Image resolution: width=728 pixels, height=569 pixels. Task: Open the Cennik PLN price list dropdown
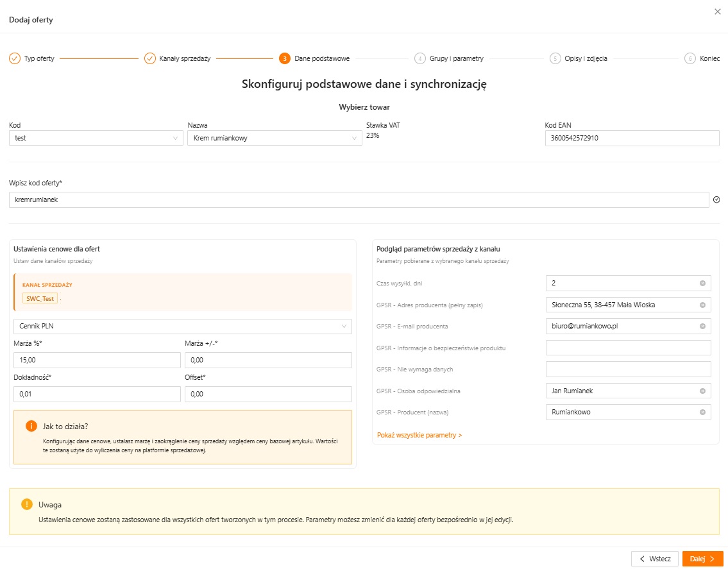point(182,326)
